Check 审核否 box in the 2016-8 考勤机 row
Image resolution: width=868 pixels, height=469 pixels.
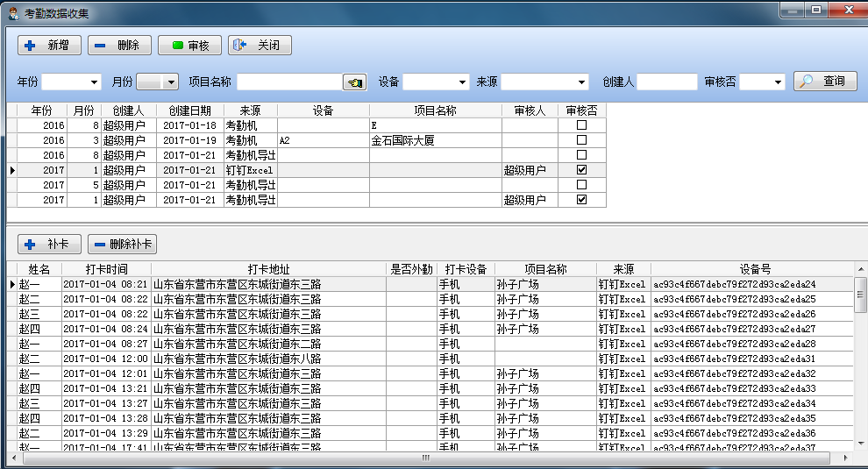(581, 125)
